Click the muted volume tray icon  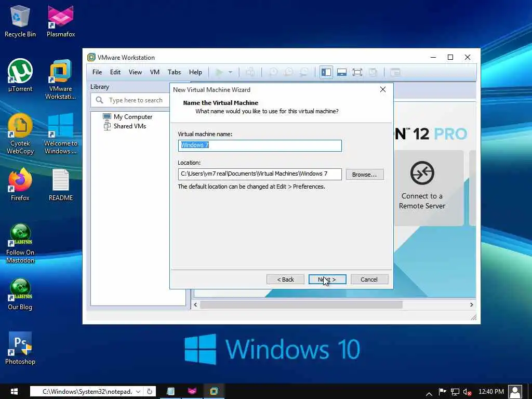[467, 392]
